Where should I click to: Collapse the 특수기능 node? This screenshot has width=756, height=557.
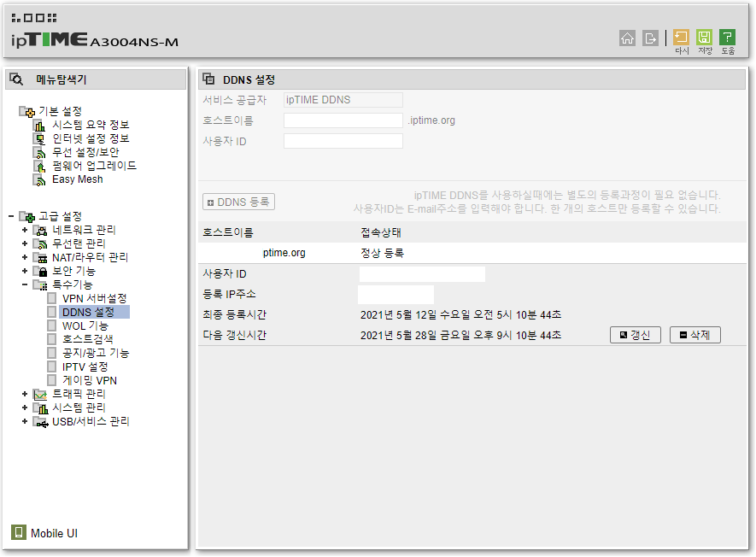coord(25,284)
